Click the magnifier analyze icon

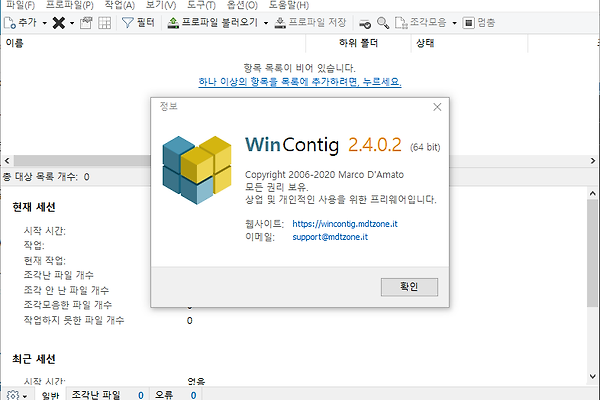pos(383,23)
